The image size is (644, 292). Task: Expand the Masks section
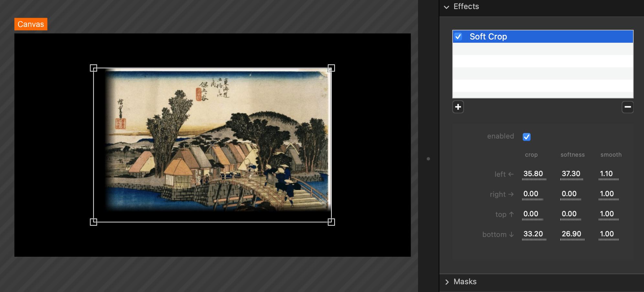point(447,282)
